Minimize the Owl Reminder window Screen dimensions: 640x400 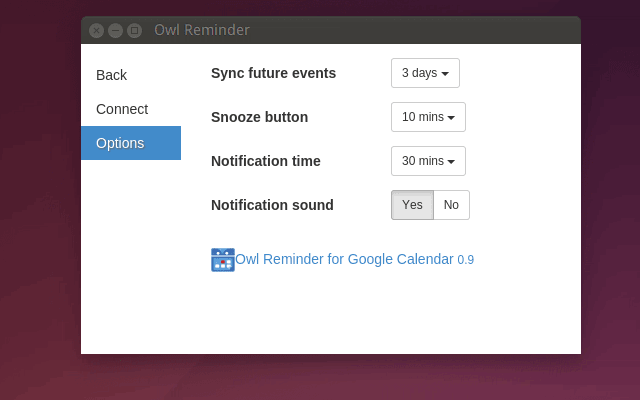coord(116,31)
